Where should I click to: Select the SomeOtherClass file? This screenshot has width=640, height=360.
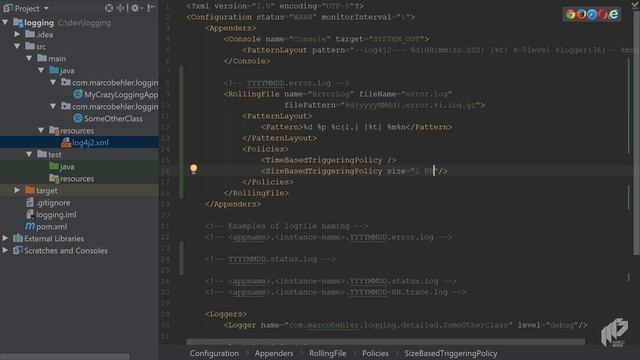(x=113, y=118)
